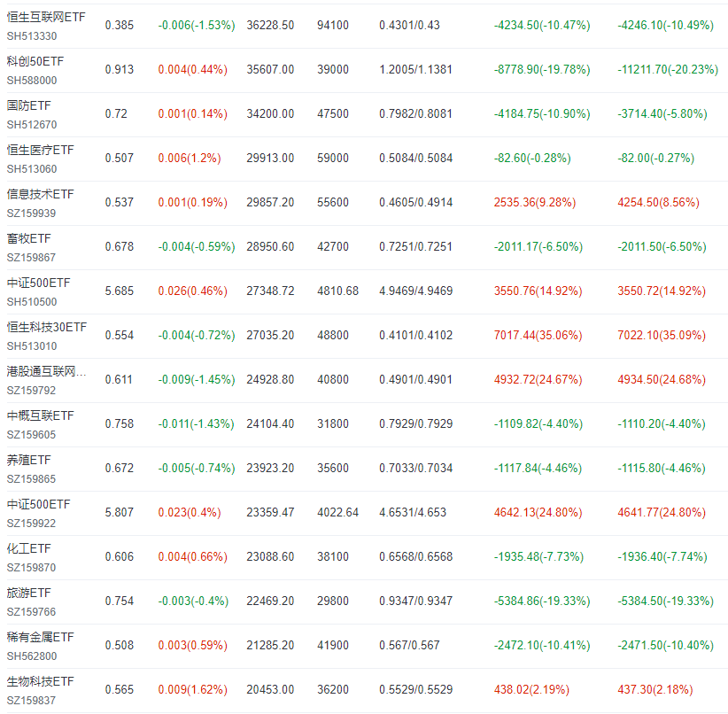This screenshot has width=728, height=714.
Task: Select the value 36228.50
Action: (x=270, y=25)
